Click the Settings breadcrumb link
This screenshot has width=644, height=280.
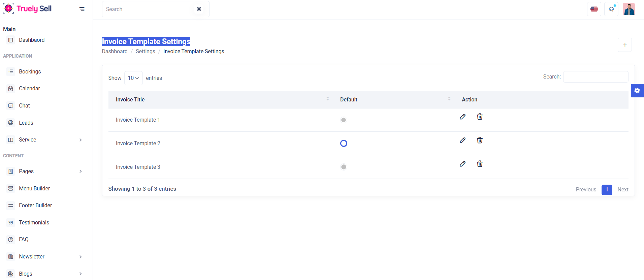click(x=145, y=51)
